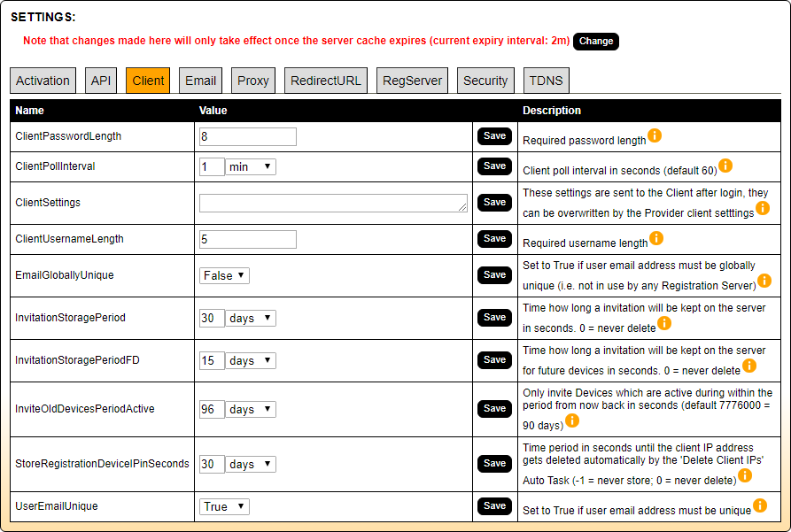Show info for EmailGloballyUnique description
This screenshot has height=532, width=791.
[x=764, y=281]
